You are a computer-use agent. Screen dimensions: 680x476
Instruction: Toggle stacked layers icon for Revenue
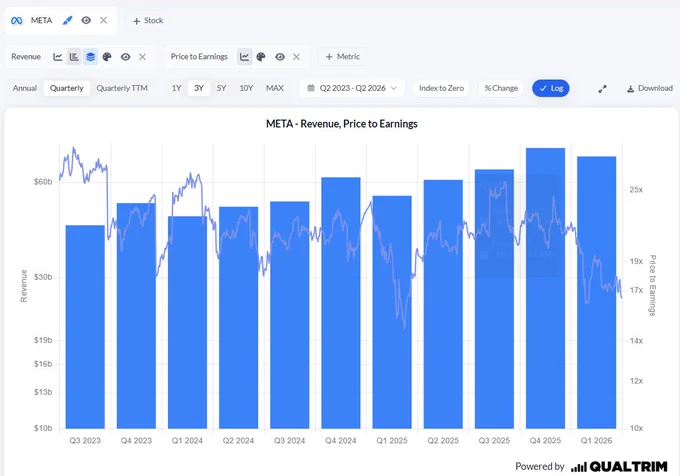pos(90,57)
